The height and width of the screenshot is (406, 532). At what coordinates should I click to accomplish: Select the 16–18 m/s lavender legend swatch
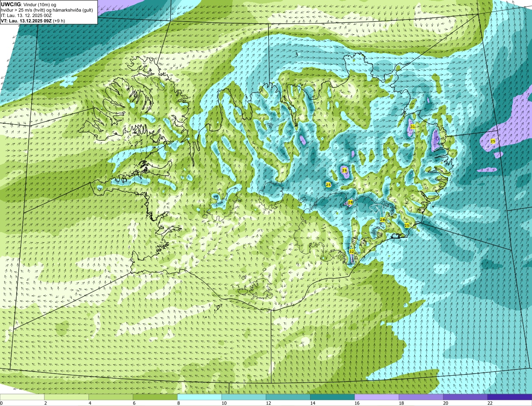point(377,397)
